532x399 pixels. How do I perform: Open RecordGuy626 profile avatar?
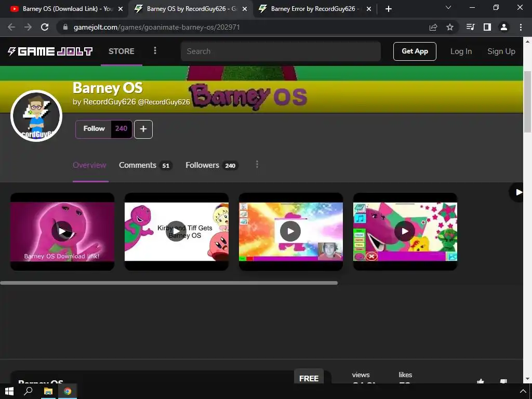click(x=36, y=116)
